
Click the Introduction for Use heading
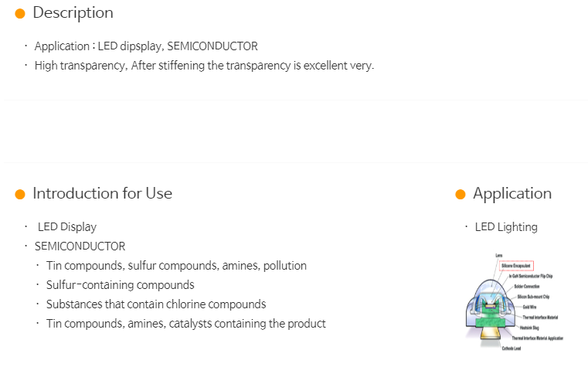[102, 193]
